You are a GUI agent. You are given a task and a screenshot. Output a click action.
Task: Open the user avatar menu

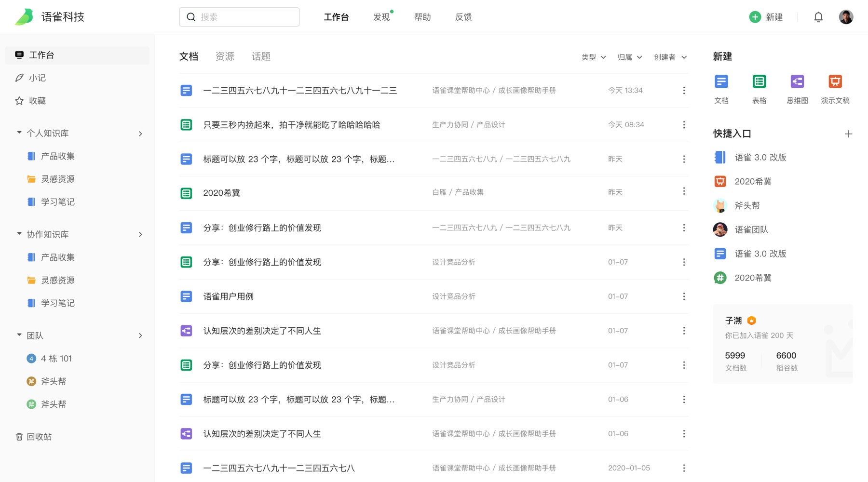(846, 17)
